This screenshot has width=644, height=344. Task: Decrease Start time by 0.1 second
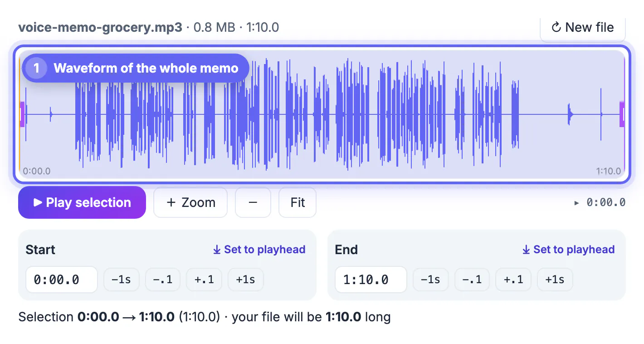(x=163, y=280)
